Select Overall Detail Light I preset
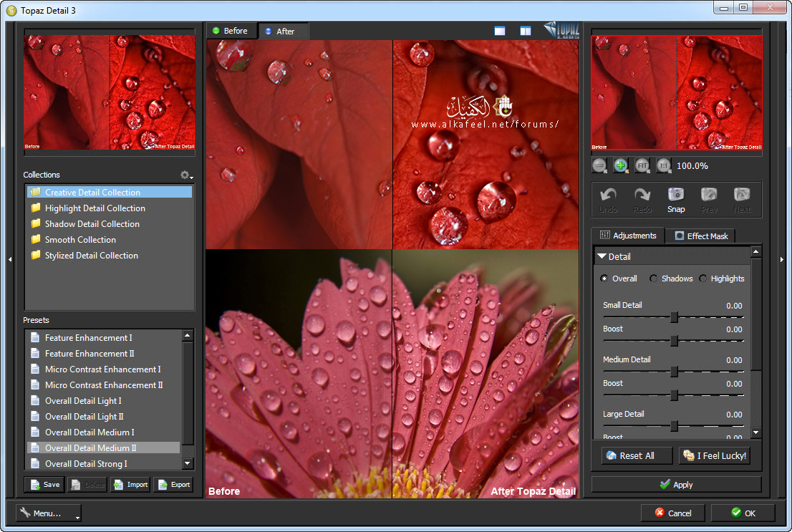This screenshot has height=532, width=792. pos(83,401)
